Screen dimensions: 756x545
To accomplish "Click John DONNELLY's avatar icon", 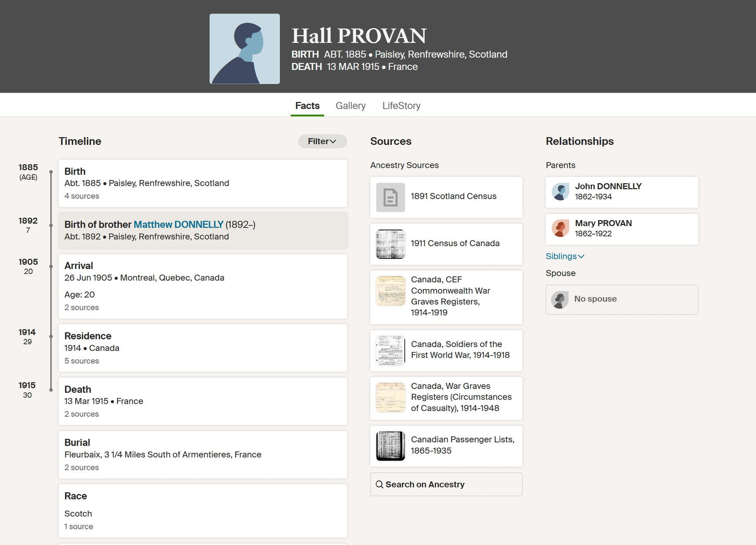I will tap(560, 192).
